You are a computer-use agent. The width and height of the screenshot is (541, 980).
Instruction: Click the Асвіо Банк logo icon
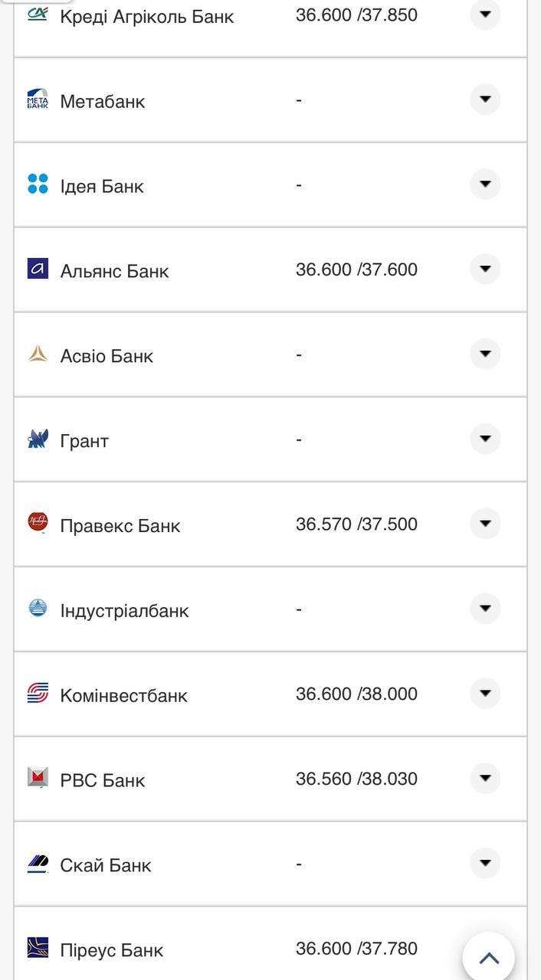38,354
